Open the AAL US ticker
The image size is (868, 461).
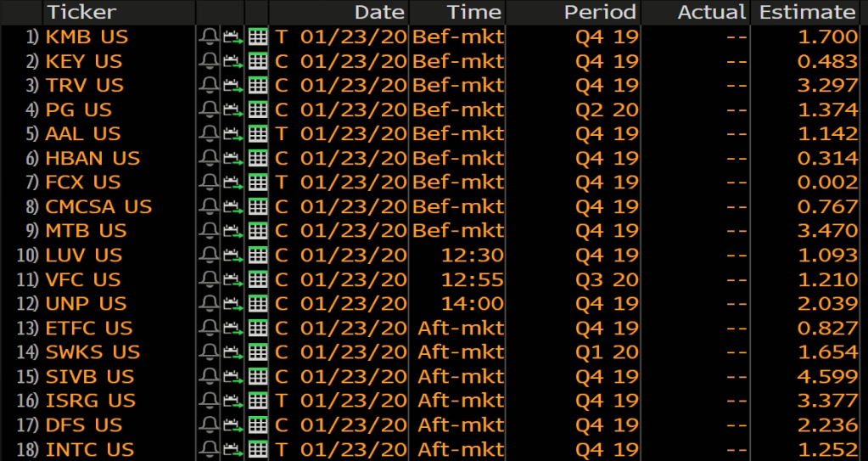[83, 134]
